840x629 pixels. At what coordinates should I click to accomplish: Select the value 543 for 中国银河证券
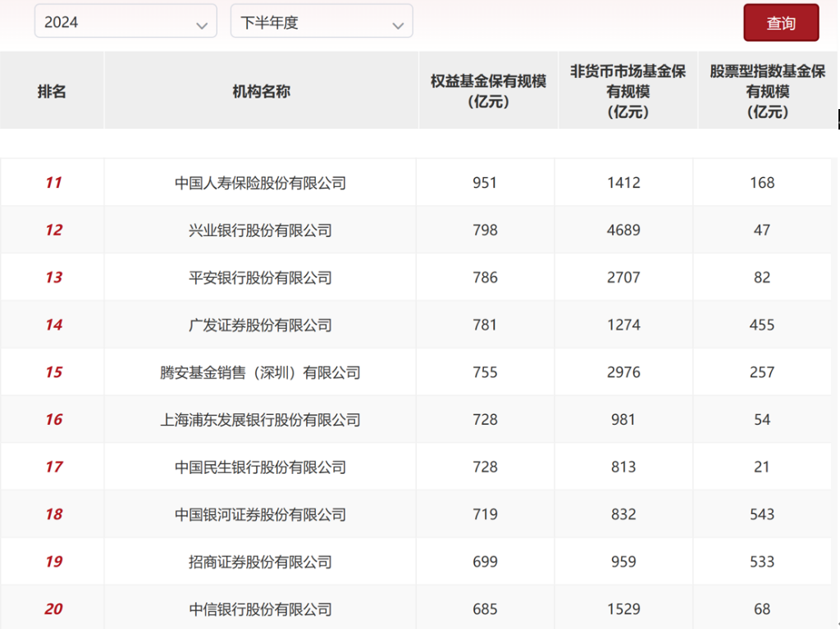pyautogui.click(x=762, y=514)
